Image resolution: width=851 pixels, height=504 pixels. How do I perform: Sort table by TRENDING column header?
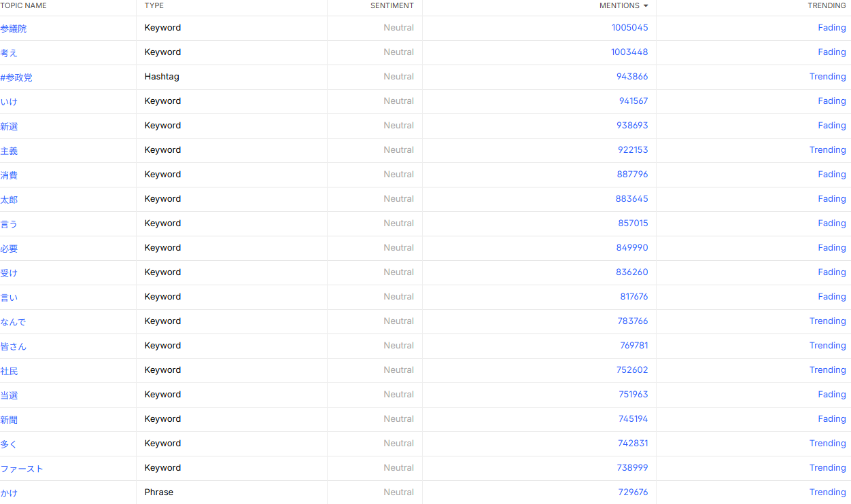point(827,5)
